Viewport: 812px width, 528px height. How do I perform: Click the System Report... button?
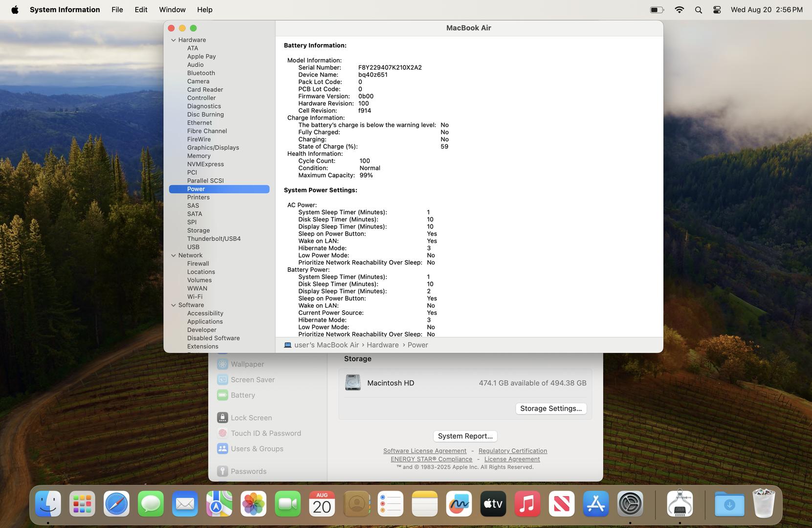click(x=465, y=436)
